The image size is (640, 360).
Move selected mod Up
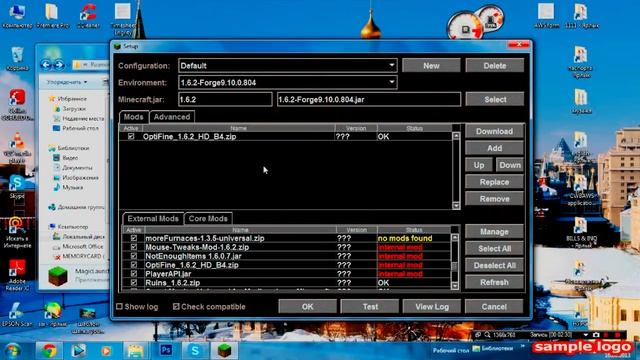click(479, 165)
